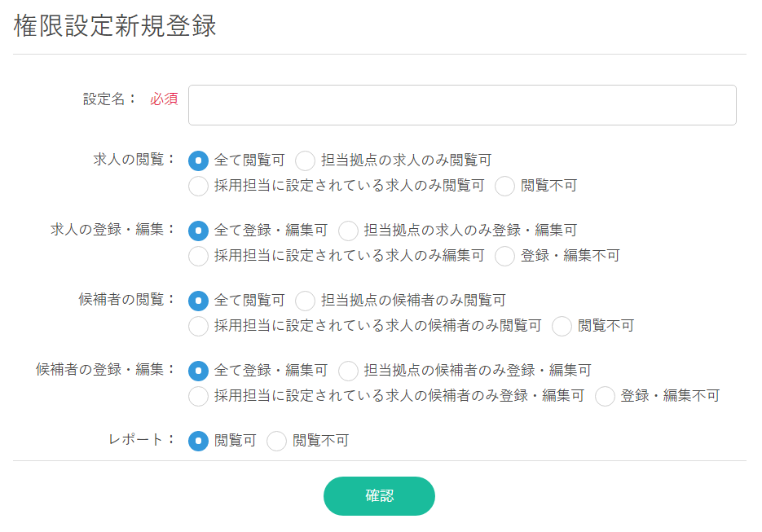This screenshot has width=762, height=532.
Task: Select 採用担当に設定されている求人の候補者のみ登録・編集可
Action: click(199, 396)
